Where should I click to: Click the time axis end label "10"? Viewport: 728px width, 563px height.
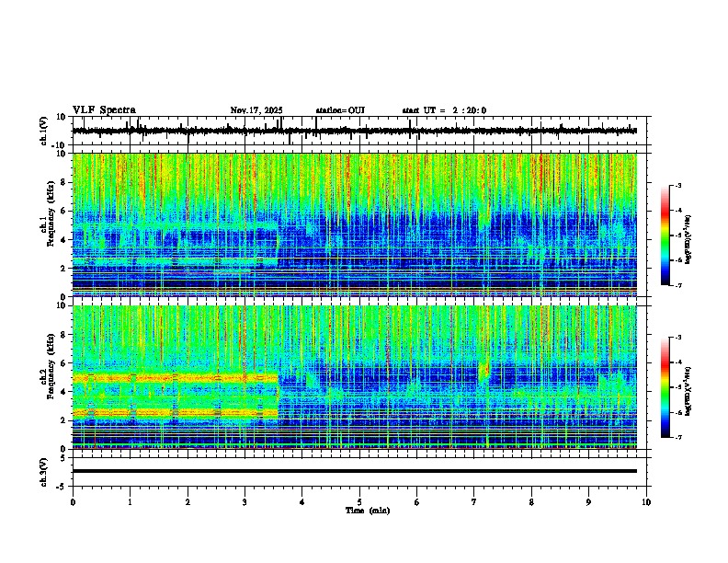pos(646,502)
